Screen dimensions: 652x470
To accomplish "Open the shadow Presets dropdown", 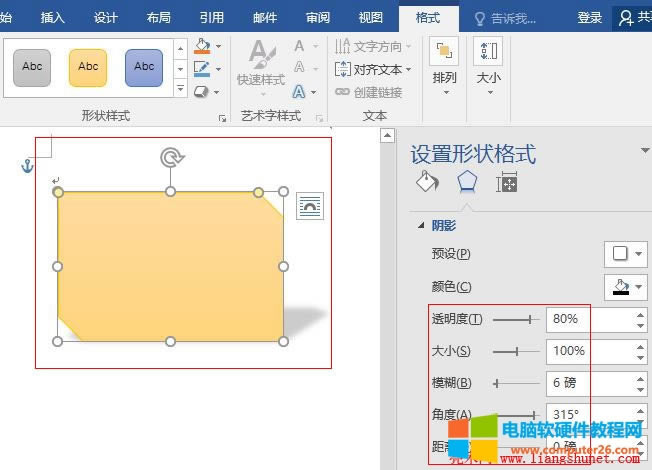I will (x=626, y=254).
